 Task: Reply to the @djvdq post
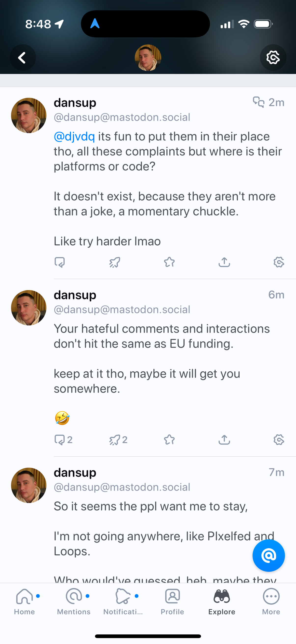[x=60, y=262]
